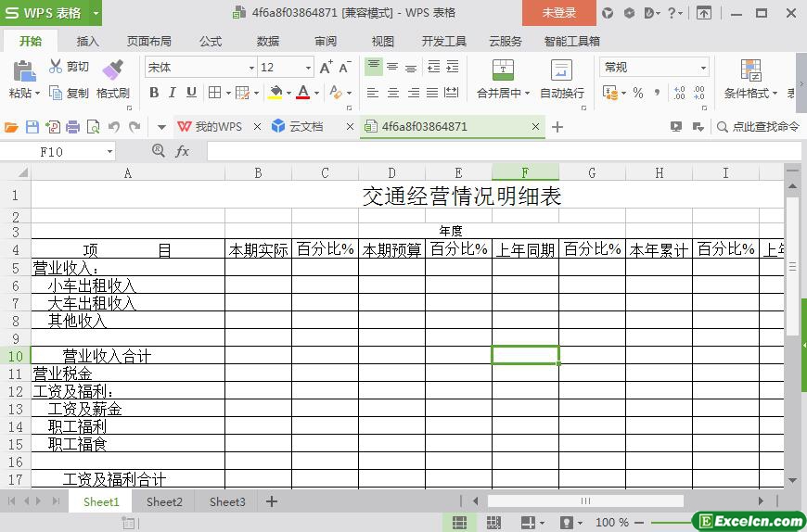Open the Merge and Center (合并居中) dropdown
The height and width of the screenshot is (532, 807).
(527, 94)
